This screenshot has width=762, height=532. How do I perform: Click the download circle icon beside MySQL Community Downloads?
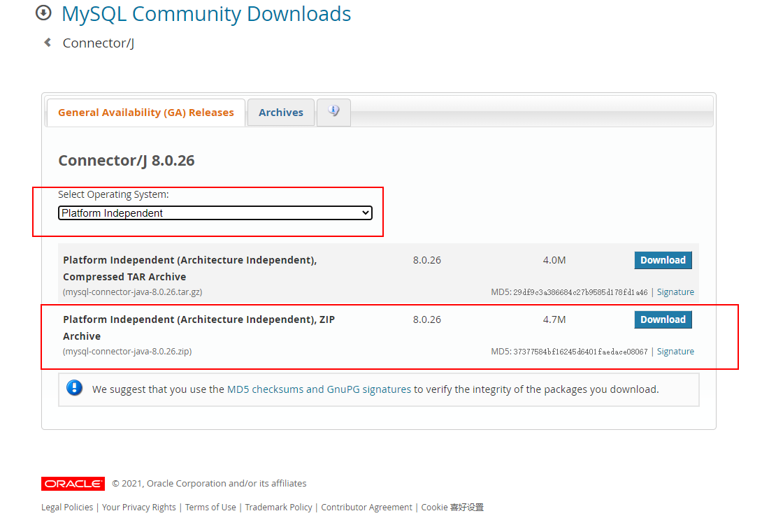(x=43, y=13)
